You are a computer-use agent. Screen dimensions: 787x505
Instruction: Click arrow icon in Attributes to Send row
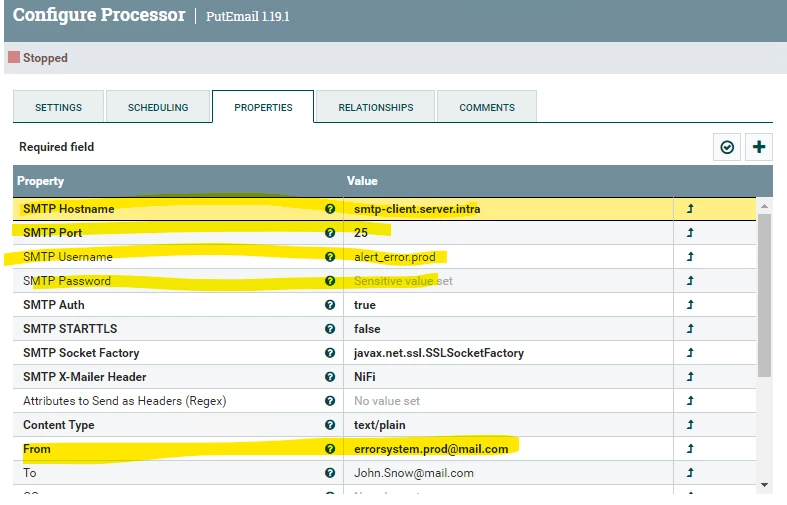coord(690,401)
